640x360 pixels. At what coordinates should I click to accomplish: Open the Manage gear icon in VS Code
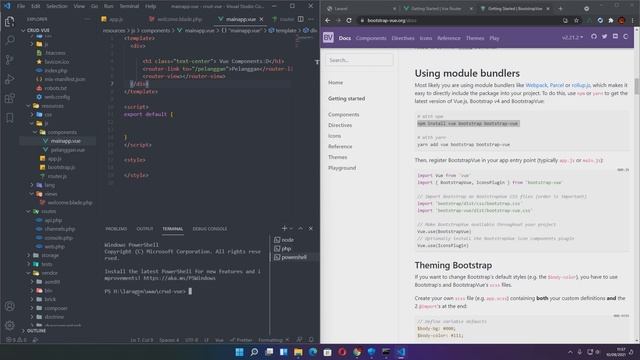point(9,325)
